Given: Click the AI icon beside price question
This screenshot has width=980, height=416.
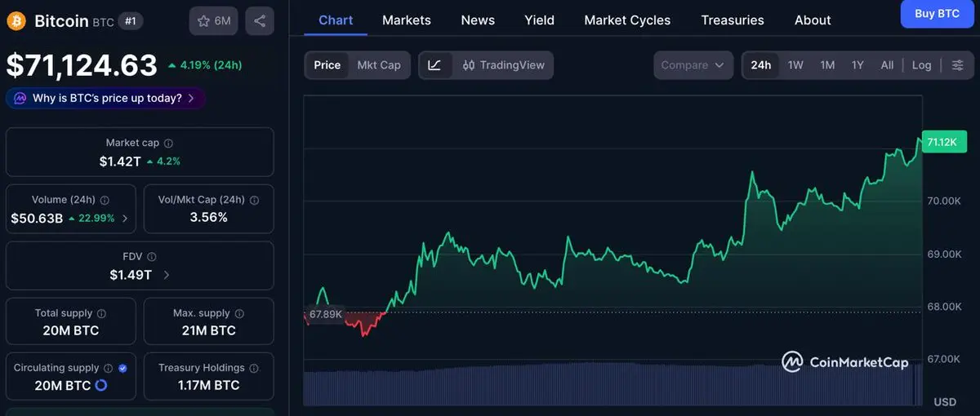Looking at the screenshot, I should (20, 99).
